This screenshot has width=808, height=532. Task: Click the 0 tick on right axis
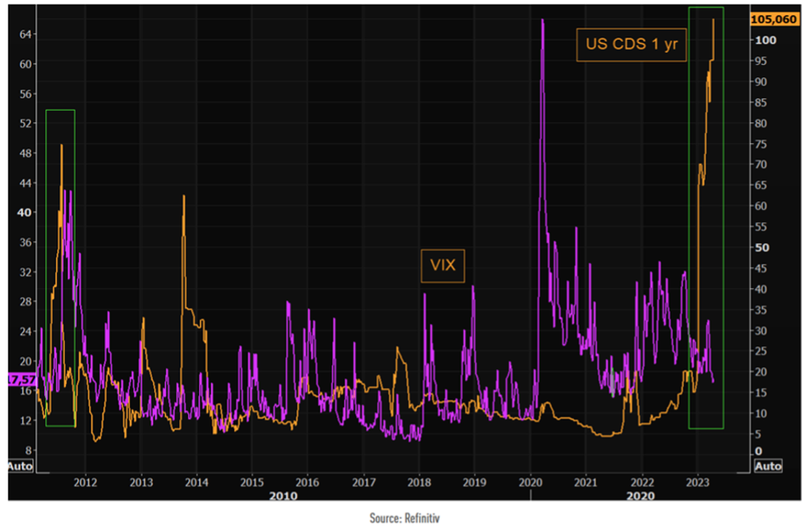click(x=758, y=451)
